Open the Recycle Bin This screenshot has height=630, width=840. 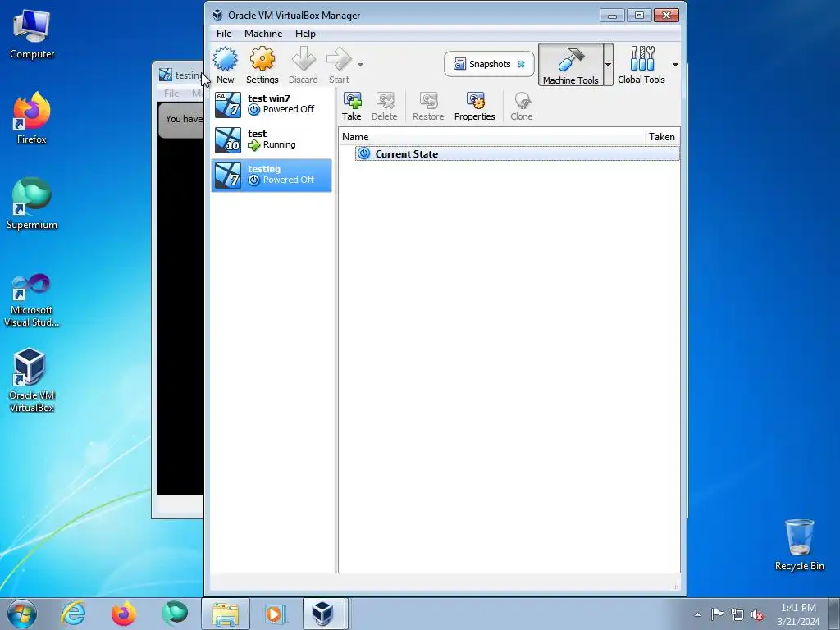pyautogui.click(x=799, y=545)
